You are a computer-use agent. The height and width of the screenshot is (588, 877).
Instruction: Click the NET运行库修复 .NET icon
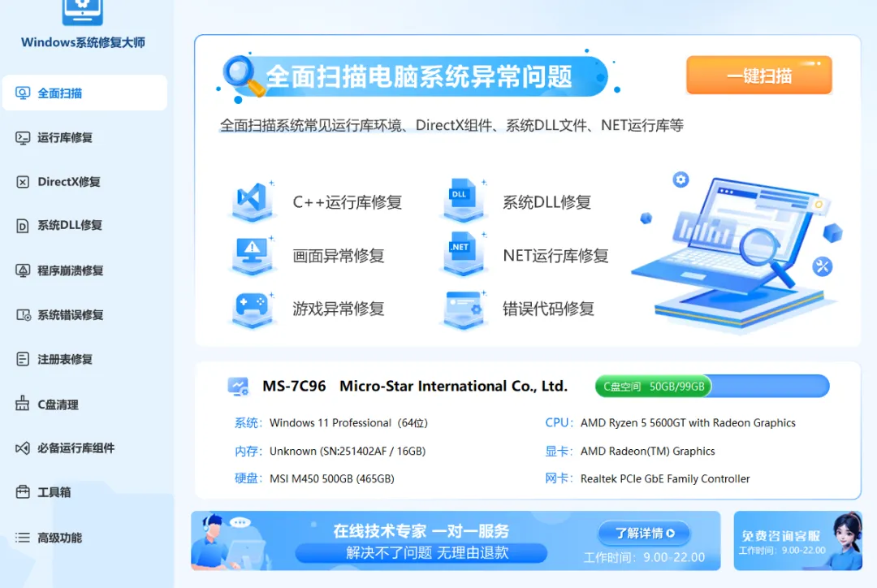[463, 253]
